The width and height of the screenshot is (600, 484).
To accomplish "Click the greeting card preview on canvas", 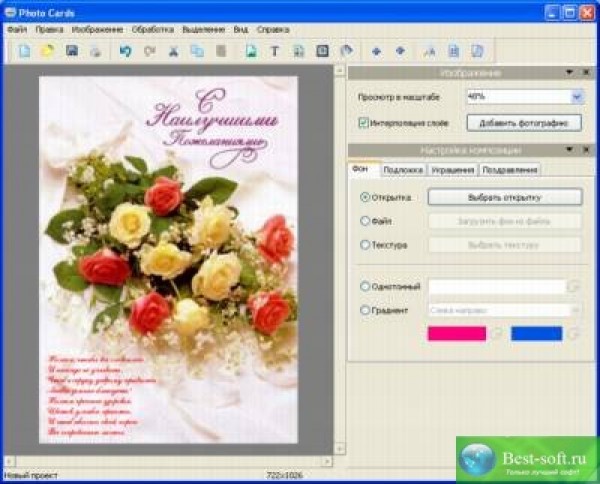I will point(168,260).
